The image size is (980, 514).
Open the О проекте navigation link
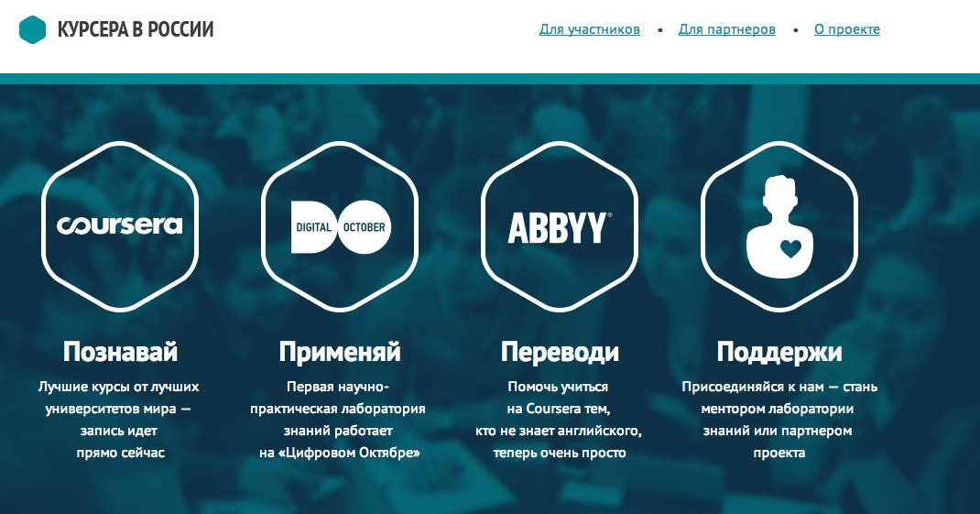[847, 29]
